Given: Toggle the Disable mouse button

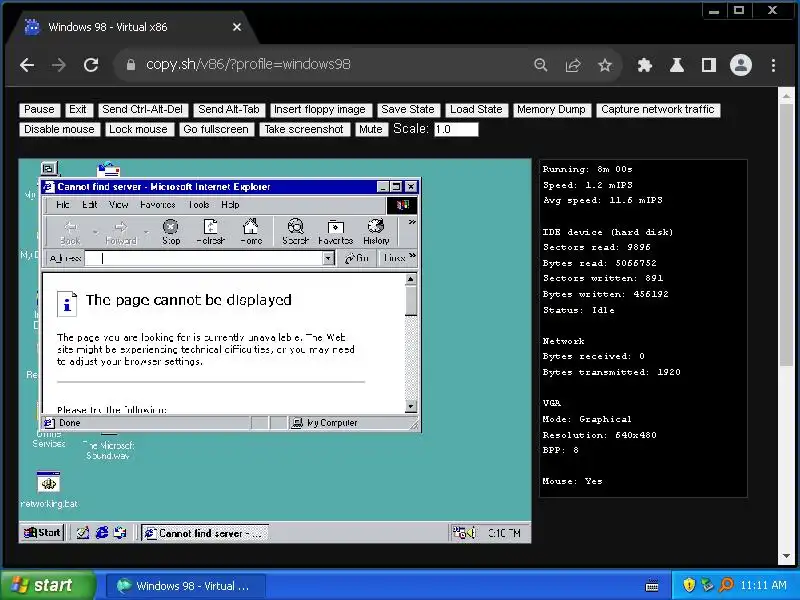Looking at the screenshot, I should [60, 130].
